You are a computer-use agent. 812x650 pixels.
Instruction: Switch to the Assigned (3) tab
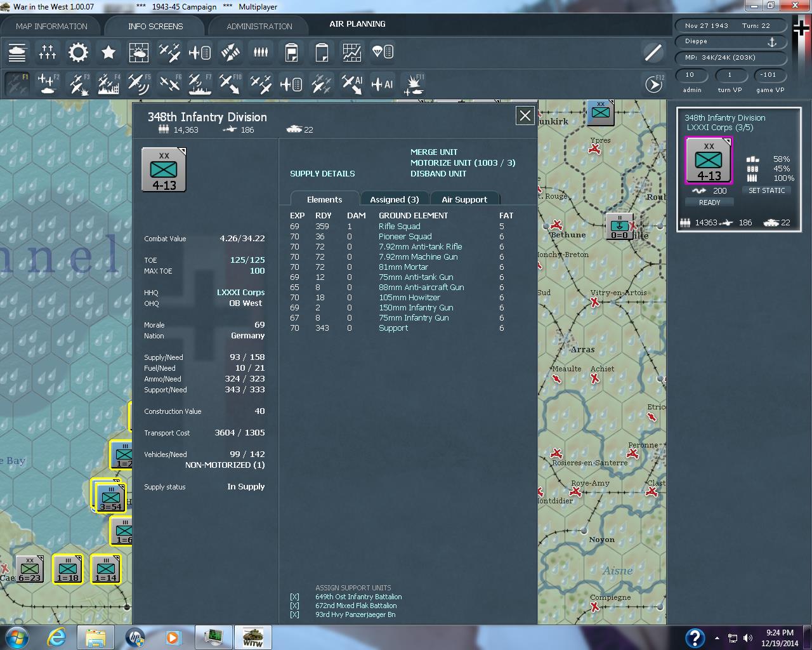pos(395,199)
